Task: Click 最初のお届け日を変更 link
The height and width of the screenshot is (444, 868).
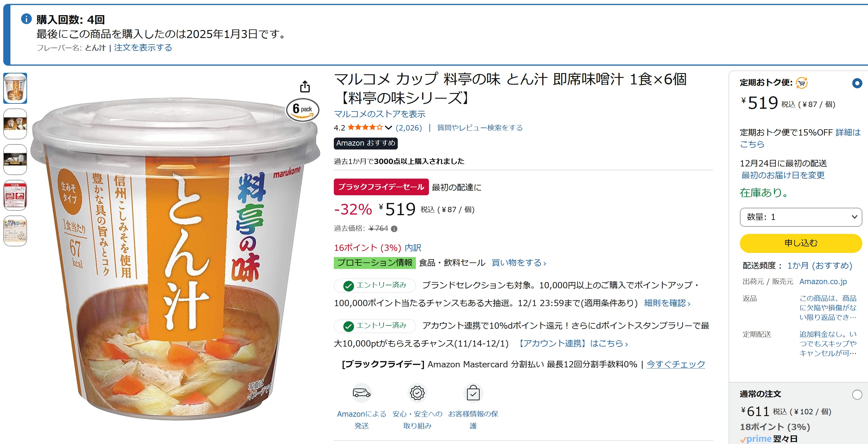Action: (x=782, y=175)
